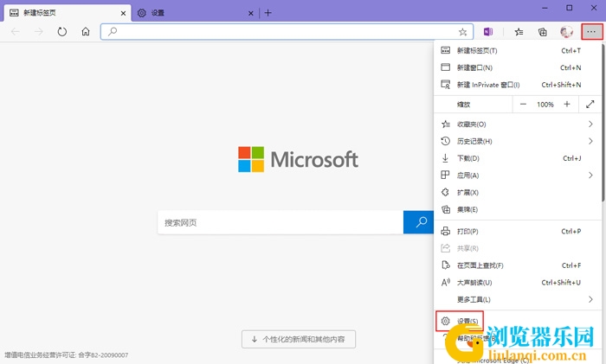Image resolution: width=606 pixels, height=364 pixels.
Task: Choose 新建标签页(T) from the menu
Action: point(518,50)
